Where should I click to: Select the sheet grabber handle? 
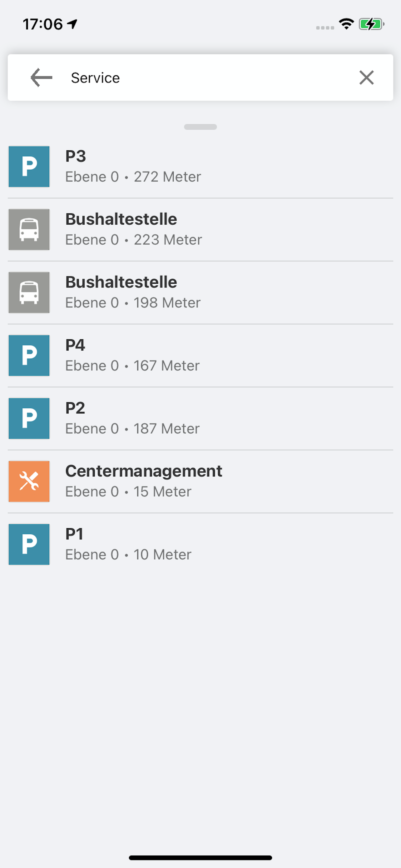[200, 127]
